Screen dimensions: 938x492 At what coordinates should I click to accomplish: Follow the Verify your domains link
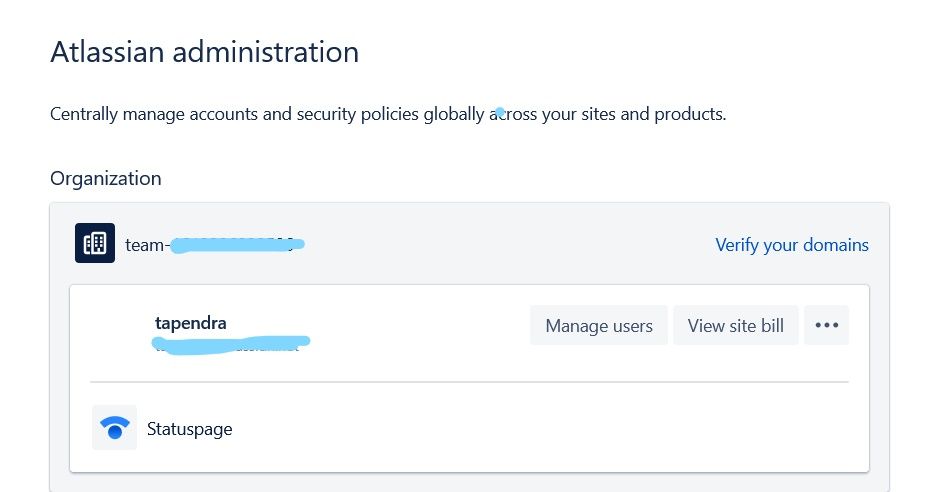791,245
